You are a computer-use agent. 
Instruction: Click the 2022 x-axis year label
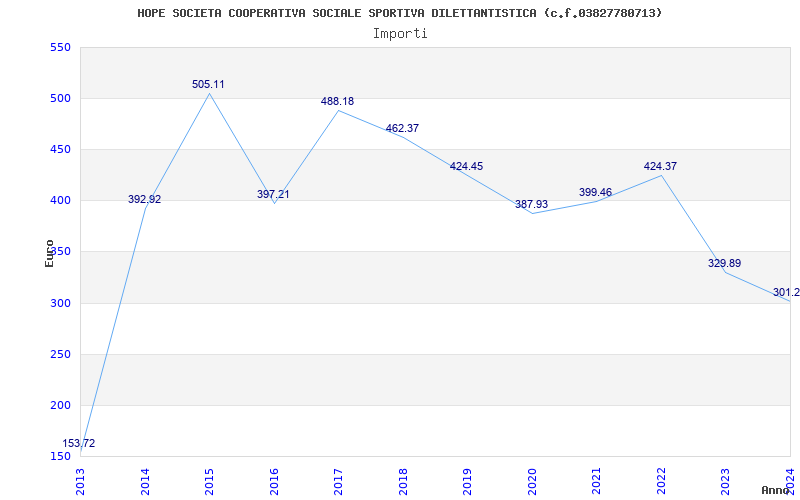click(x=661, y=481)
